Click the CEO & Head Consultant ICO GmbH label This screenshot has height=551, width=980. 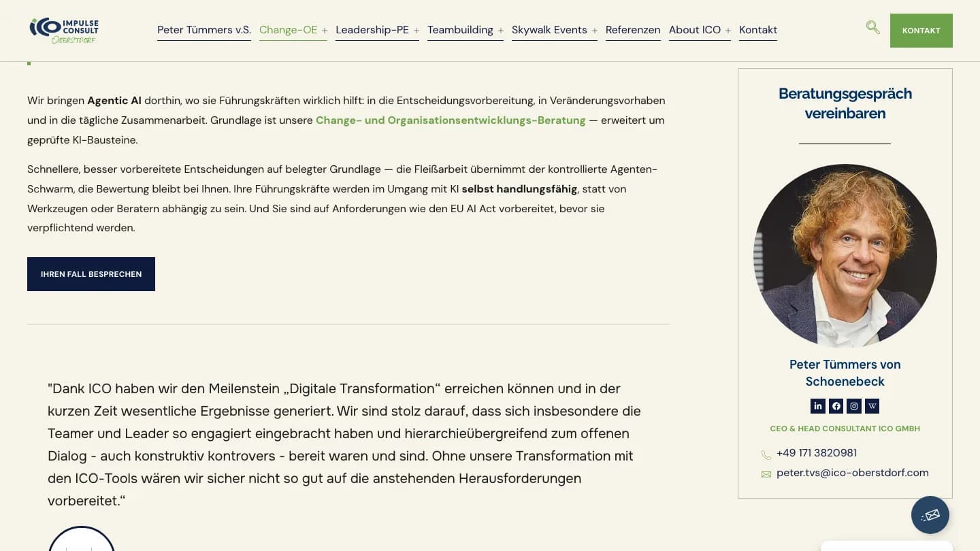point(845,429)
